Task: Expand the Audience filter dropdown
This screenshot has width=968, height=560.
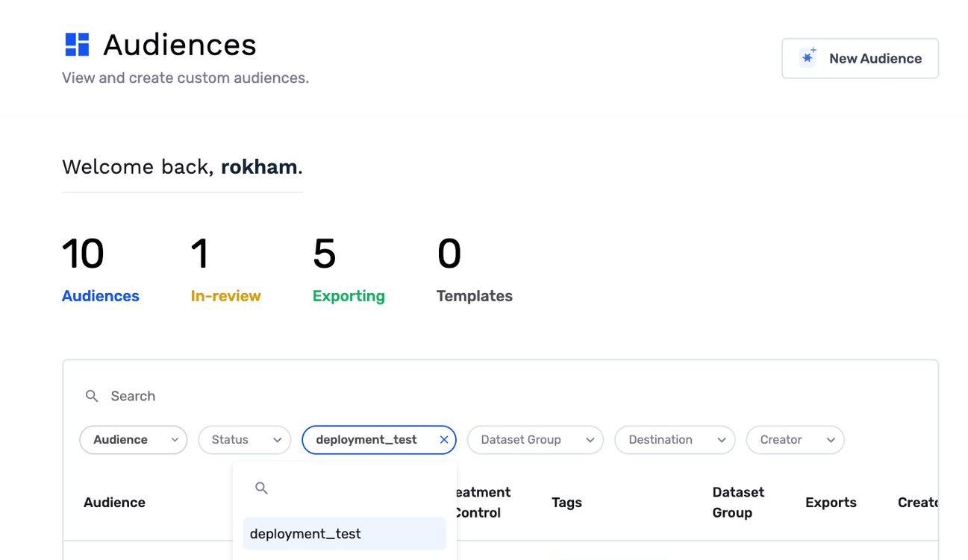Action: tap(133, 440)
